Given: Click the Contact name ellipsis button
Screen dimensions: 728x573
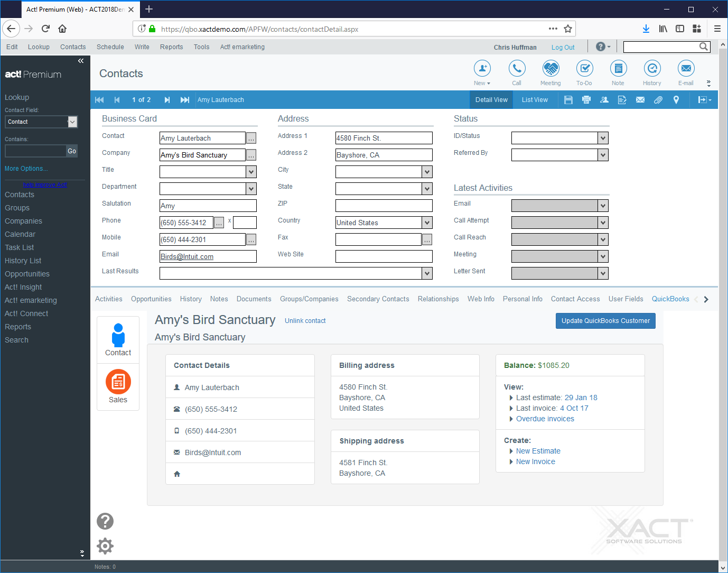Looking at the screenshot, I should click(251, 138).
